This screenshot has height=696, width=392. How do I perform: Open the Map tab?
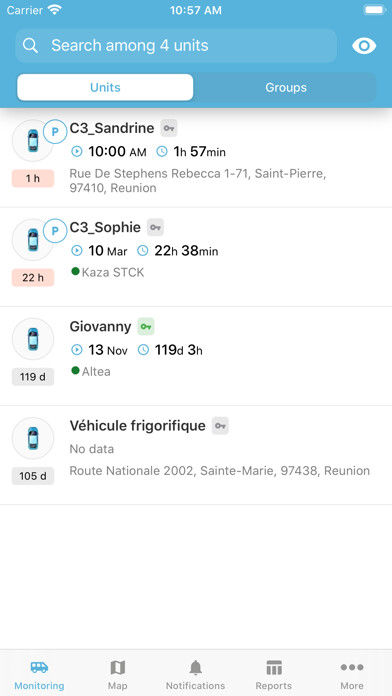pyautogui.click(x=118, y=674)
